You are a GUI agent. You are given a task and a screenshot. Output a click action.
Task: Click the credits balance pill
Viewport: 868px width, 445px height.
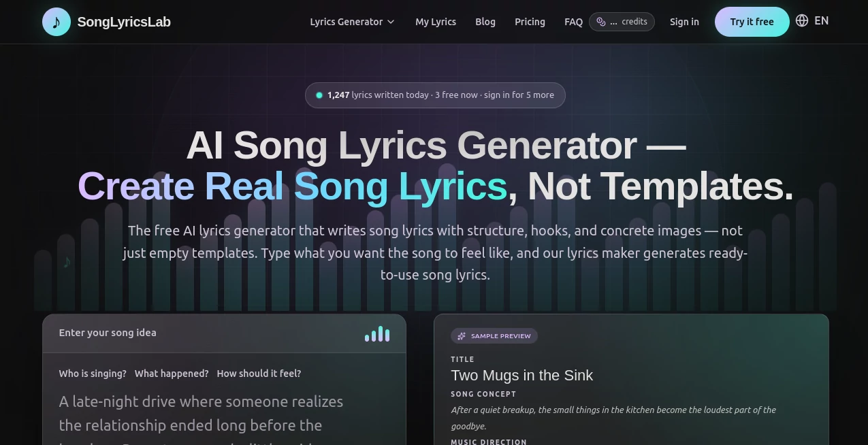[622, 22]
